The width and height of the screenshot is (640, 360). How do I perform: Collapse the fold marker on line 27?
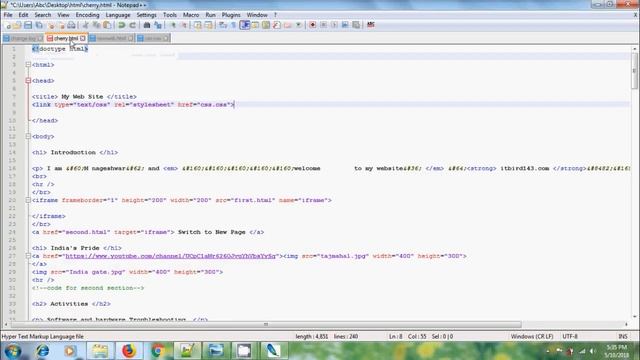pos(28,256)
